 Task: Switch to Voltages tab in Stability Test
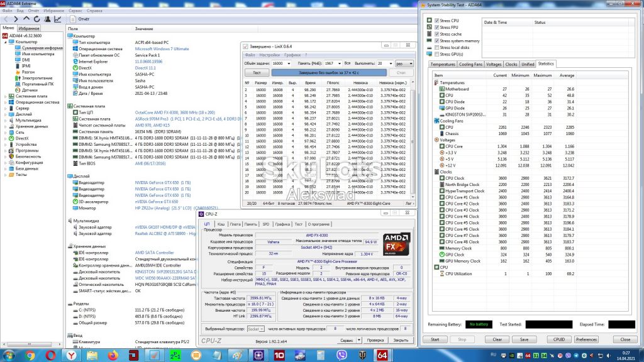[494, 65]
